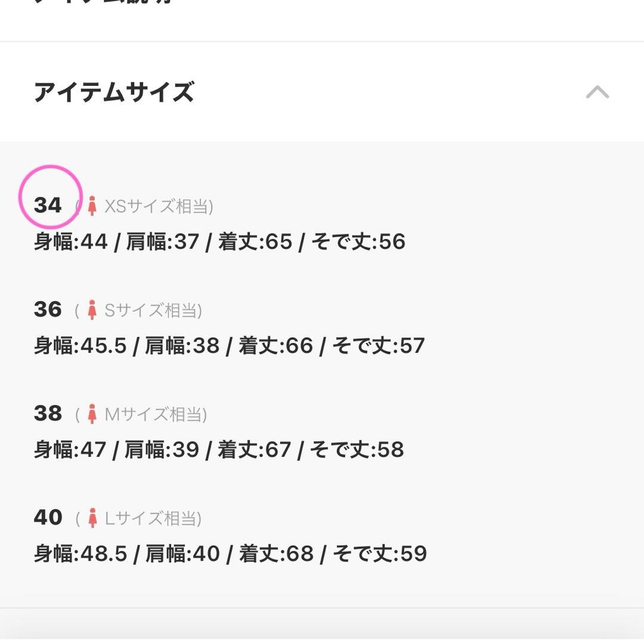Click the red dress icon next to XSサイズ相当

[x=92, y=206]
